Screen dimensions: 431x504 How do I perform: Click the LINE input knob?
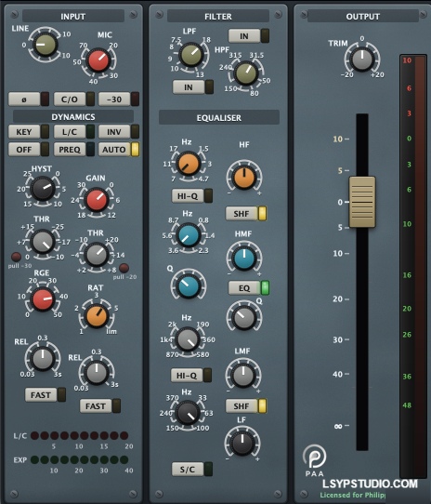45,45
